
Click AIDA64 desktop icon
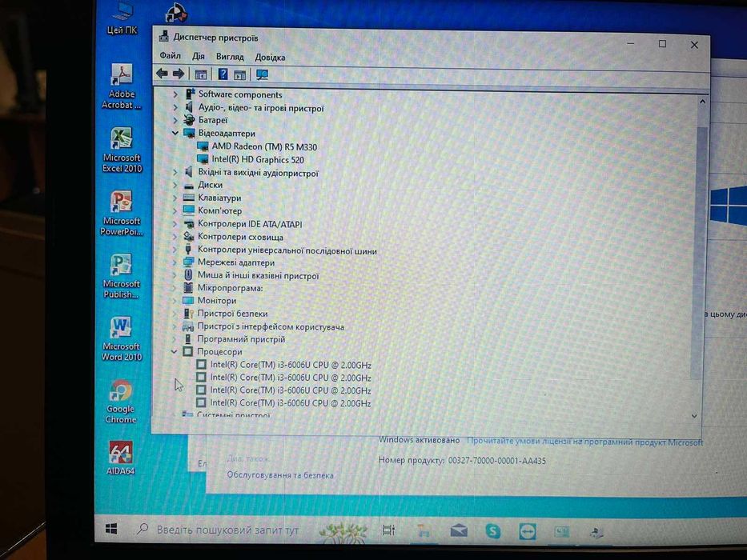coord(121,458)
